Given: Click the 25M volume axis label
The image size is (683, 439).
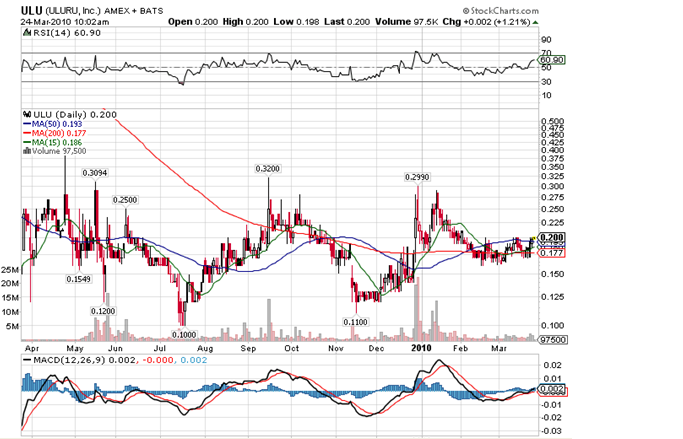Looking at the screenshot, I should [10, 270].
